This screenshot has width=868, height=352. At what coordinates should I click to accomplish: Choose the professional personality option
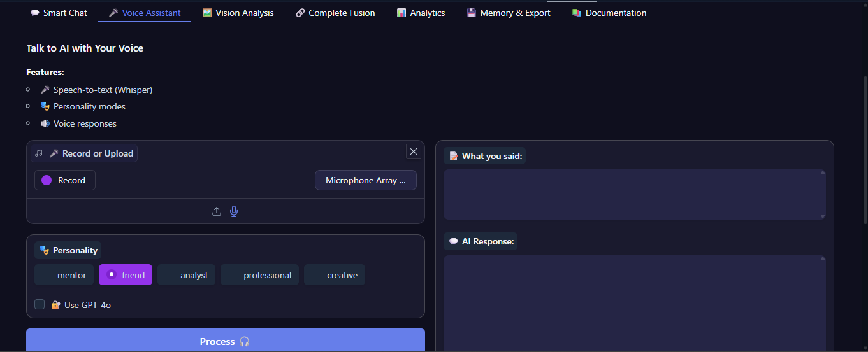pos(259,275)
